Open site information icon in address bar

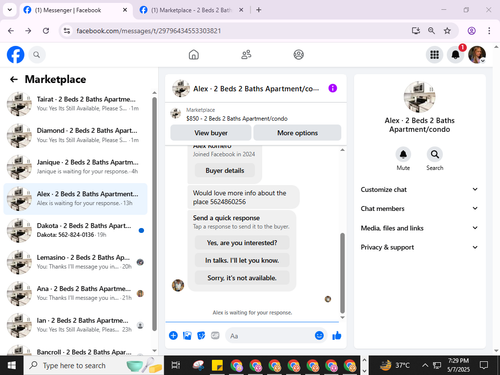[67, 31]
